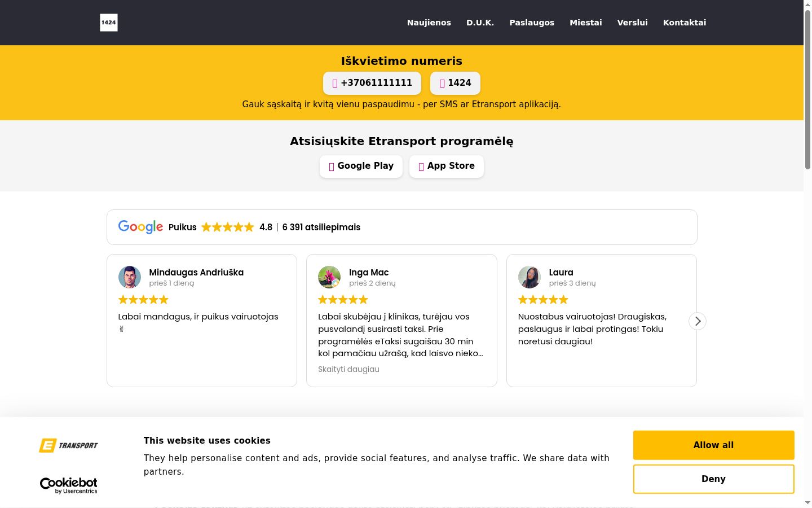This screenshot has width=812, height=508.
Task: Click the 1424 site logo
Action: point(109,23)
